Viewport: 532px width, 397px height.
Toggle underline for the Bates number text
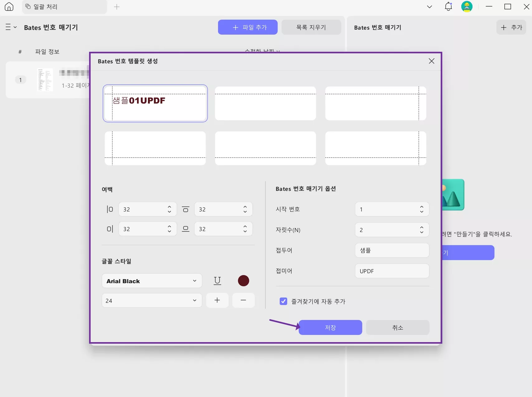217,281
